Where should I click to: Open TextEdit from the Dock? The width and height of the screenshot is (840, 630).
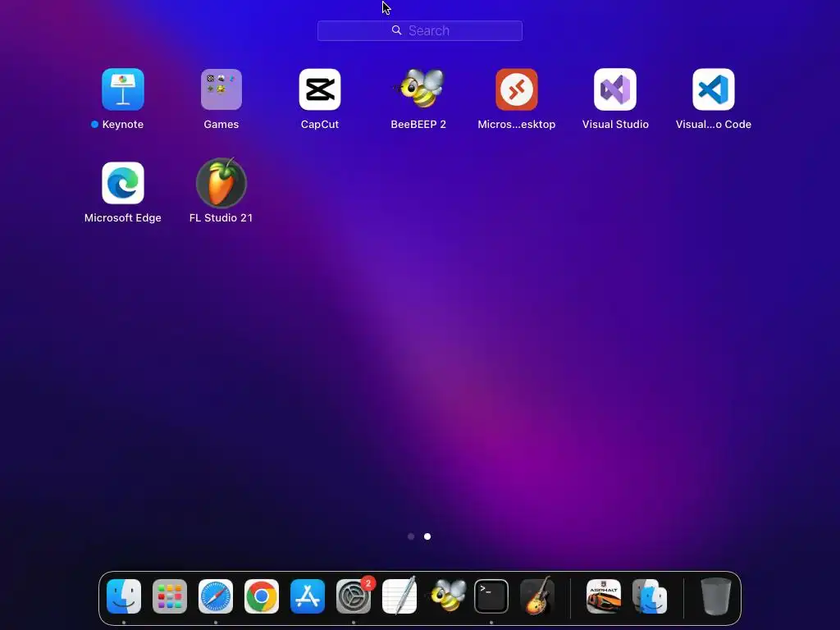[x=399, y=596]
